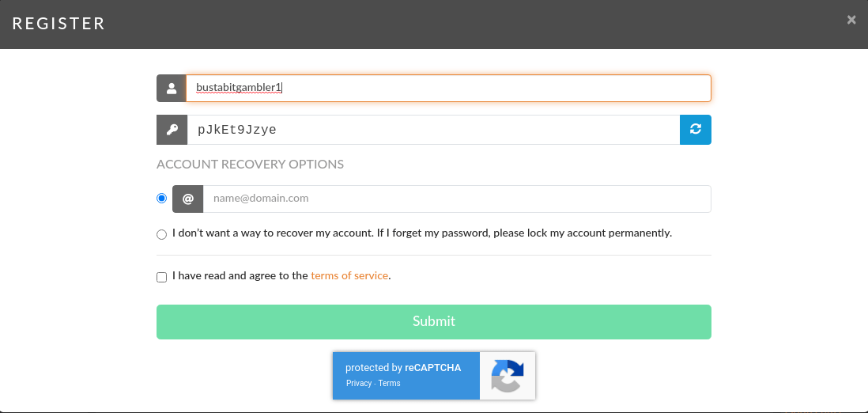This screenshot has width=868, height=413.
Task: Click the user silhouette icon beside username
Action: [x=172, y=88]
